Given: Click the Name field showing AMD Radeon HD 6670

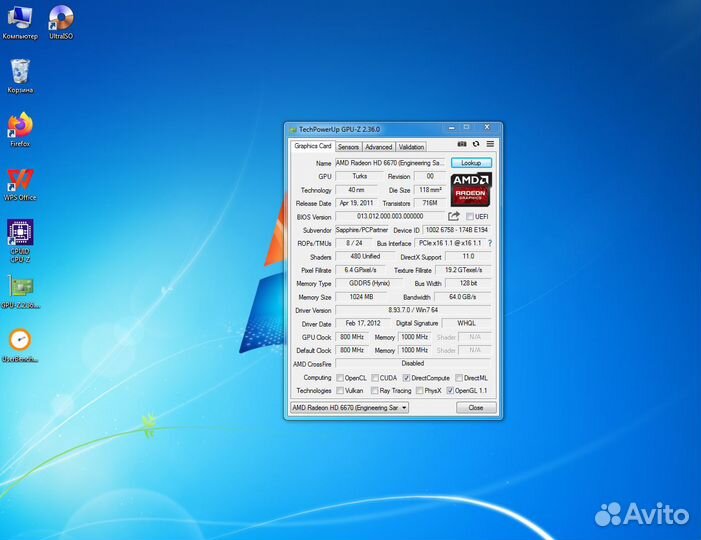Looking at the screenshot, I should 391,163.
